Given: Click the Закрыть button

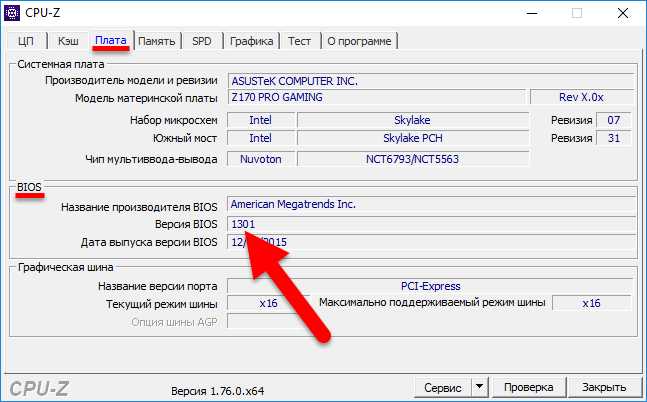Looking at the screenshot, I should [604, 388].
